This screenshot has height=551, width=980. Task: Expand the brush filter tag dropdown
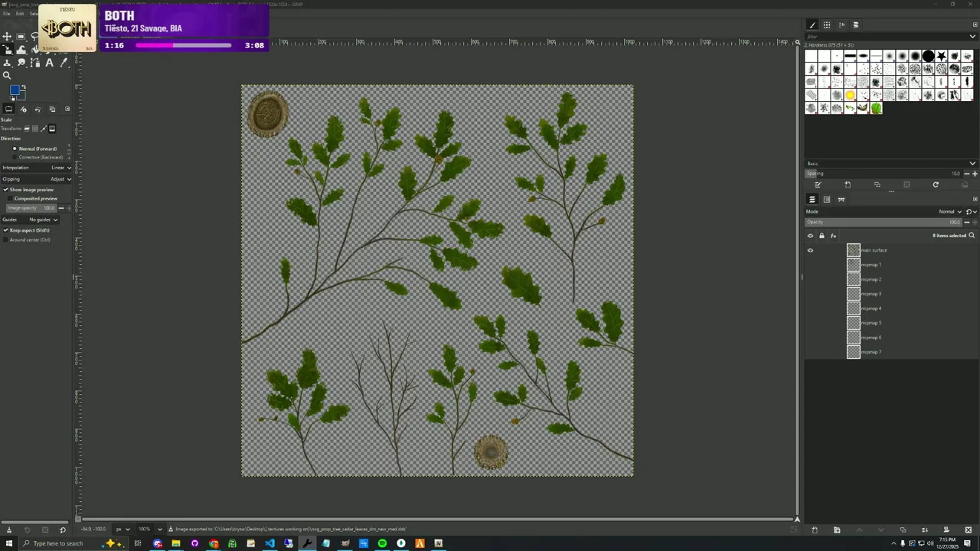click(x=972, y=37)
